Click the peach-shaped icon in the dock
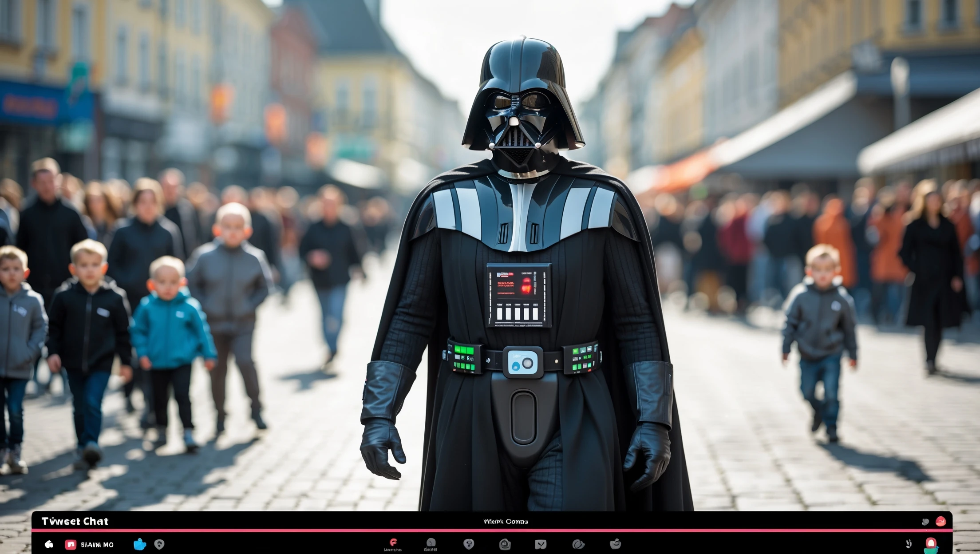Image resolution: width=980 pixels, height=554 pixels. [616, 544]
